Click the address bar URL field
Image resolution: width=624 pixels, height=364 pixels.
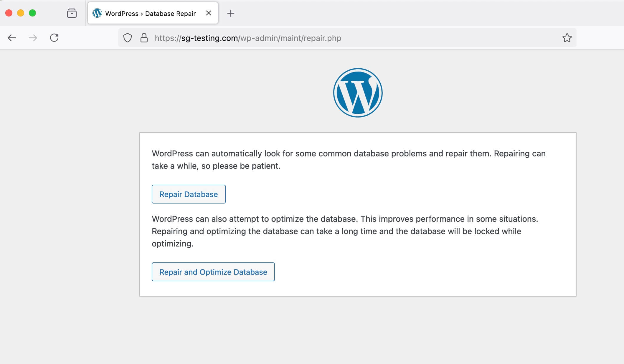(x=347, y=38)
